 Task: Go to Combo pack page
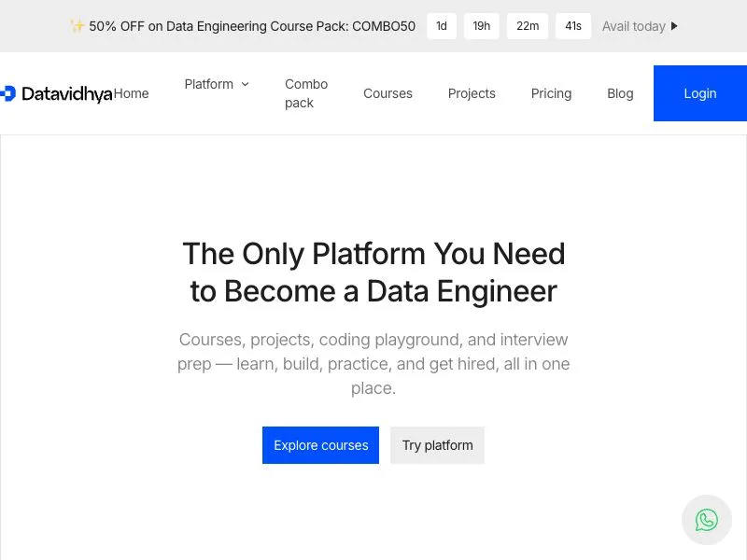[x=306, y=94]
